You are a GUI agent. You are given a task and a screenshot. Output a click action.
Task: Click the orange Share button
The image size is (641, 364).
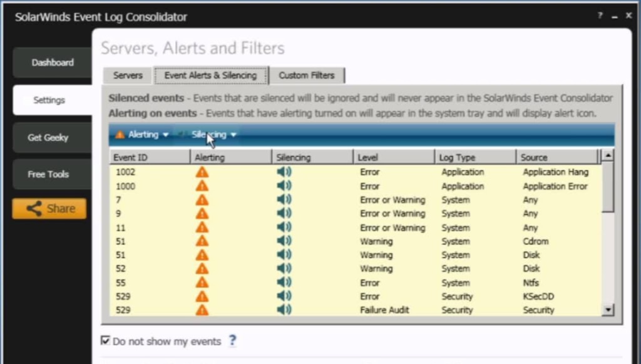pos(49,209)
